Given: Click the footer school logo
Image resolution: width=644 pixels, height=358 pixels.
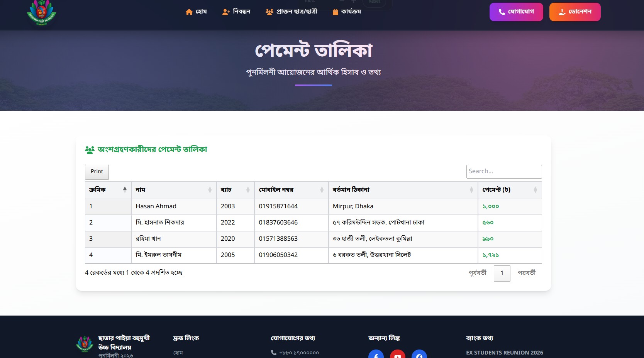Looking at the screenshot, I should 85,344.
